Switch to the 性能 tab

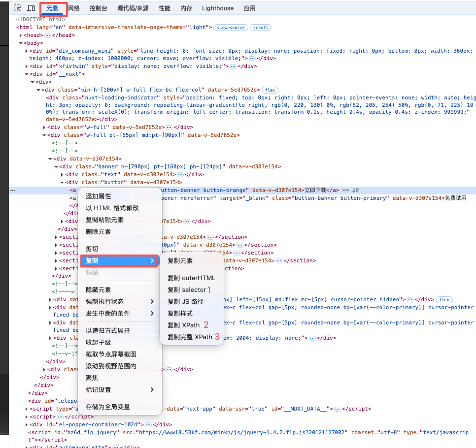[x=165, y=8]
